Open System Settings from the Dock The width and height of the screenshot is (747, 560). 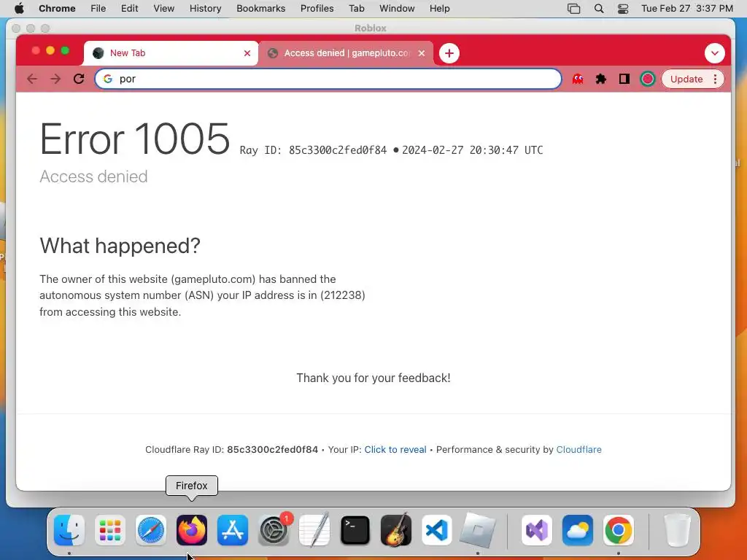[274, 530]
